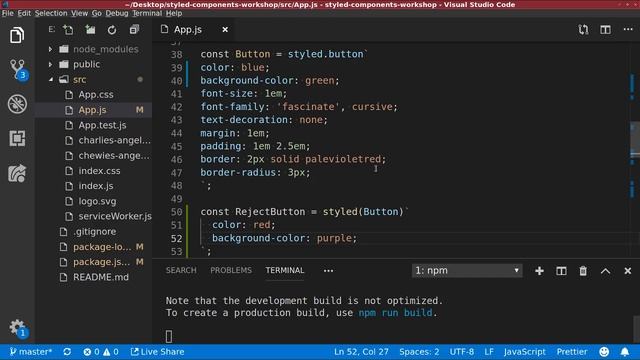Open the Explorer view in activity bar
The image size is (640, 360).
pyautogui.click(x=17, y=35)
